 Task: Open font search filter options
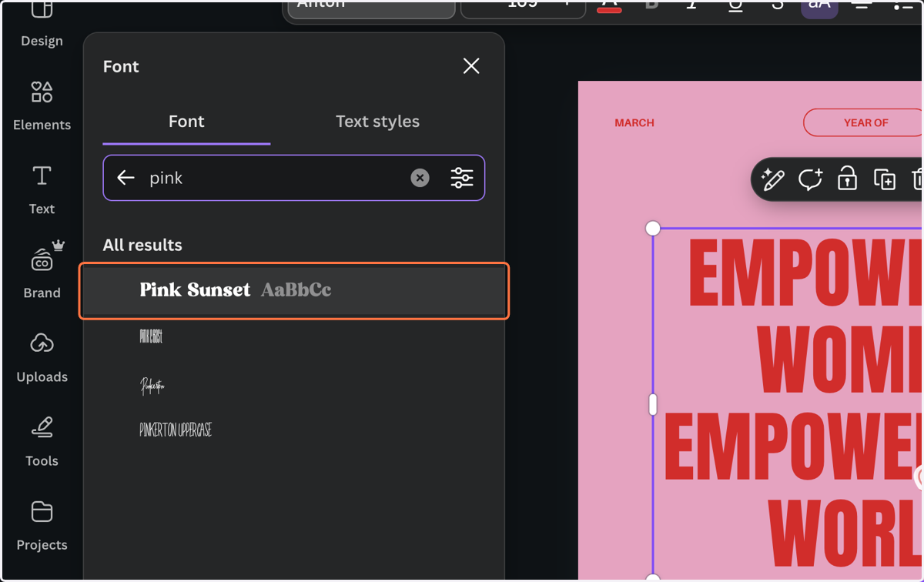[462, 178]
